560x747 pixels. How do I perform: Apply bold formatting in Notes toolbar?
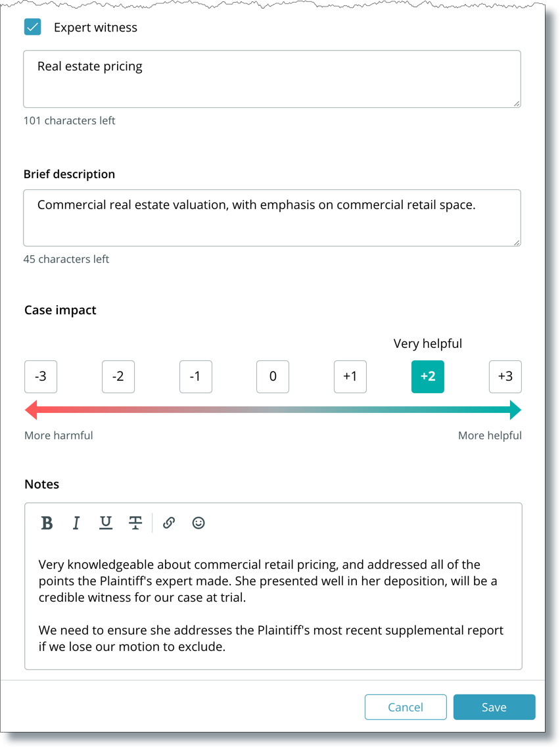point(47,523)
